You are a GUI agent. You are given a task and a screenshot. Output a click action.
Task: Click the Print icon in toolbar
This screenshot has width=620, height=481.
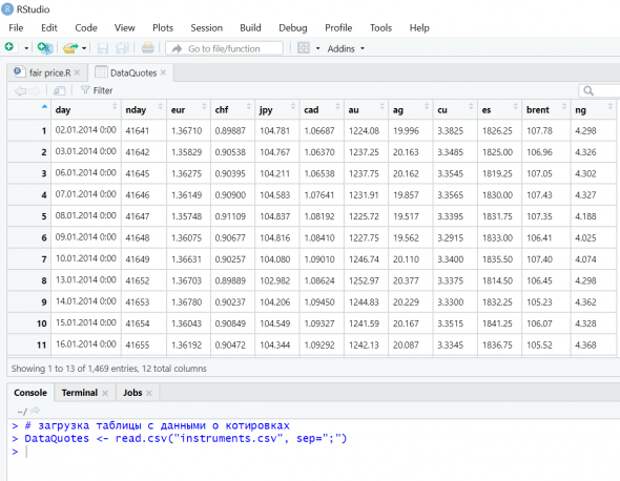tap(147, 48)
